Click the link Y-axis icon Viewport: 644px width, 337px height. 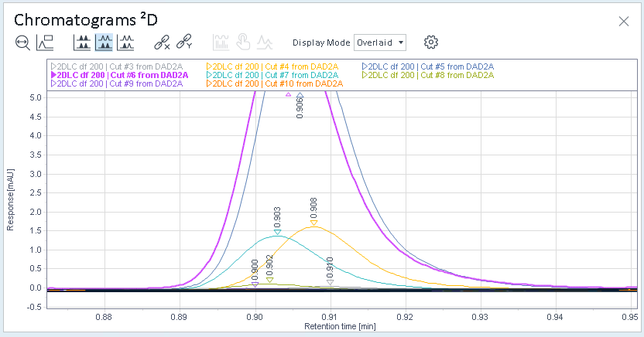(x=184, y=43)
